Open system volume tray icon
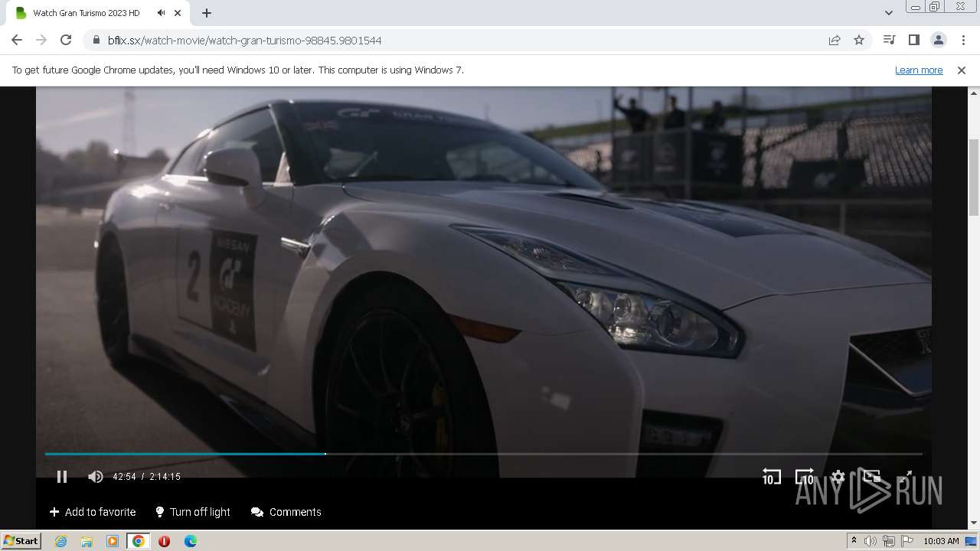The image size is (980, 551). pyautogui.click(x=871, y=541)
